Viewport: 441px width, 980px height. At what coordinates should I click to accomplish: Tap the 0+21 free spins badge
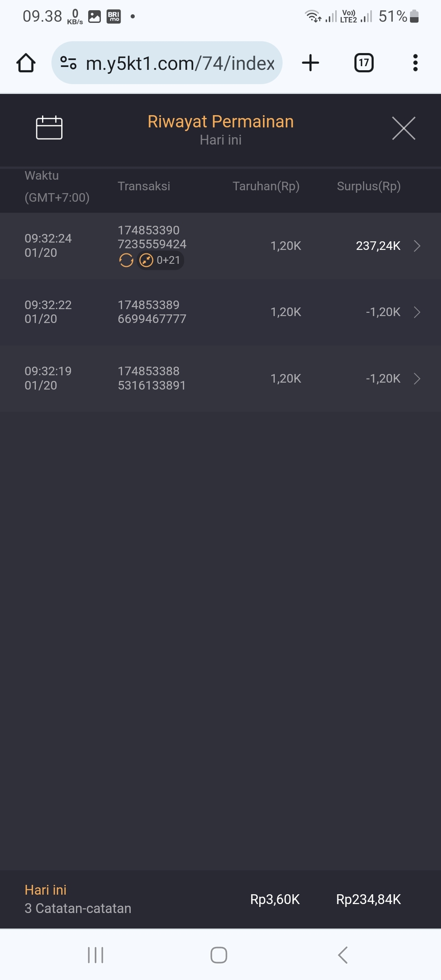(160, 260)
